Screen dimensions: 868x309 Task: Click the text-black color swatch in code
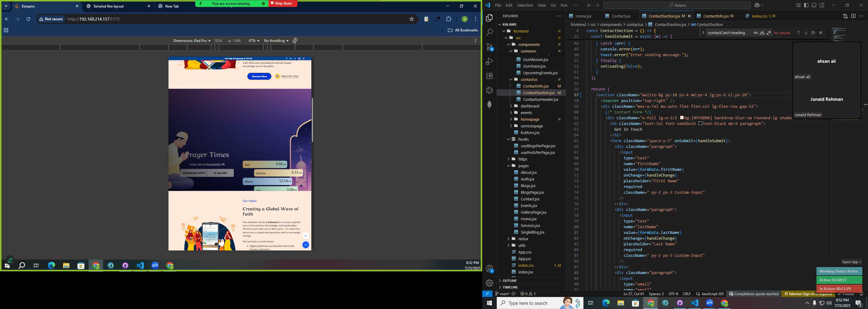(x=700, y=124)
